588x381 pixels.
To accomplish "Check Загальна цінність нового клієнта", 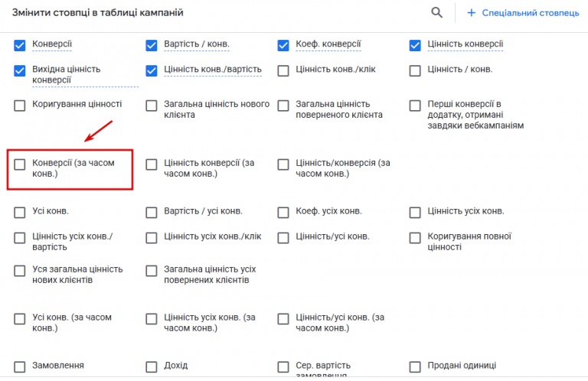I will (x=152, y=106).
